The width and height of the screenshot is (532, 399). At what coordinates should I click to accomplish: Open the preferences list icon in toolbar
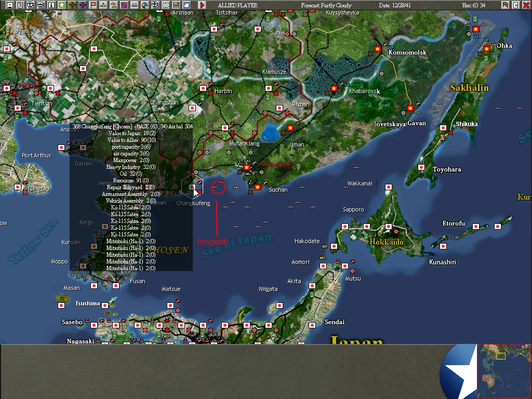(20, 5)
